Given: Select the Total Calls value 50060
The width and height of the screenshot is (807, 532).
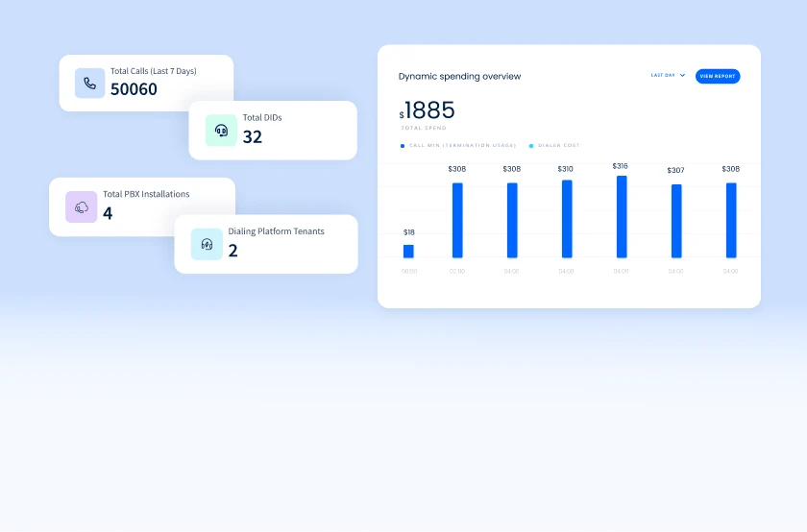Looking at the screenshot, I should 134,89.
